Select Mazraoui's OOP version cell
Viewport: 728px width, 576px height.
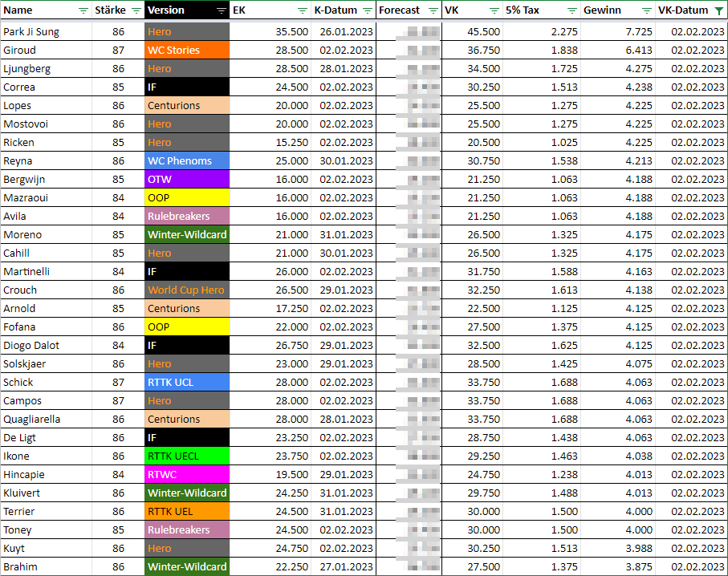click(187, 197)
